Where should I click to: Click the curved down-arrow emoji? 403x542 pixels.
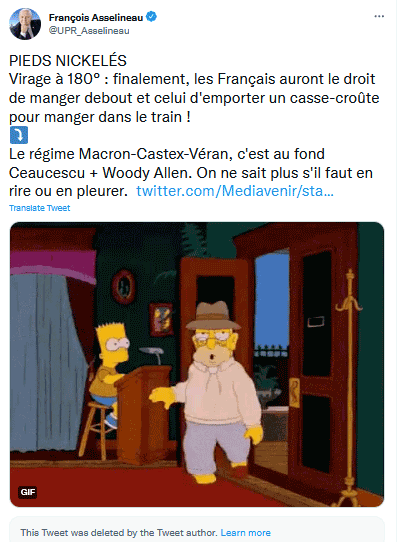point(19,135)
